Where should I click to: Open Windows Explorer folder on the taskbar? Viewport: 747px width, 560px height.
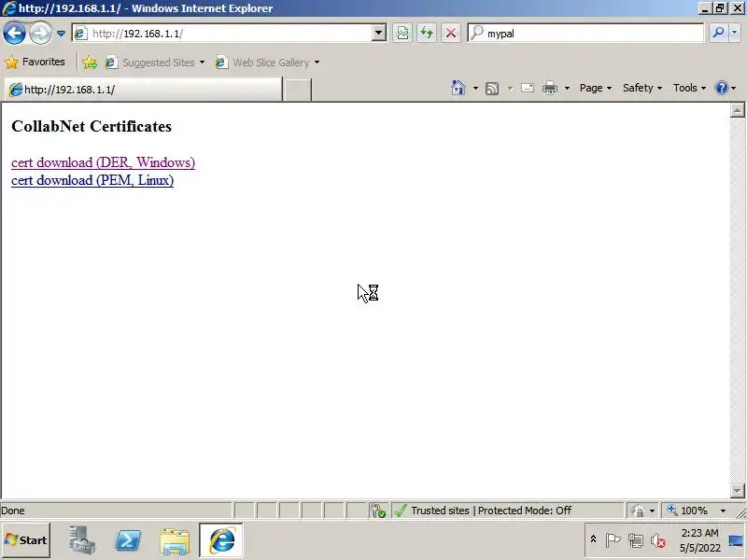[x=175, y=541]
